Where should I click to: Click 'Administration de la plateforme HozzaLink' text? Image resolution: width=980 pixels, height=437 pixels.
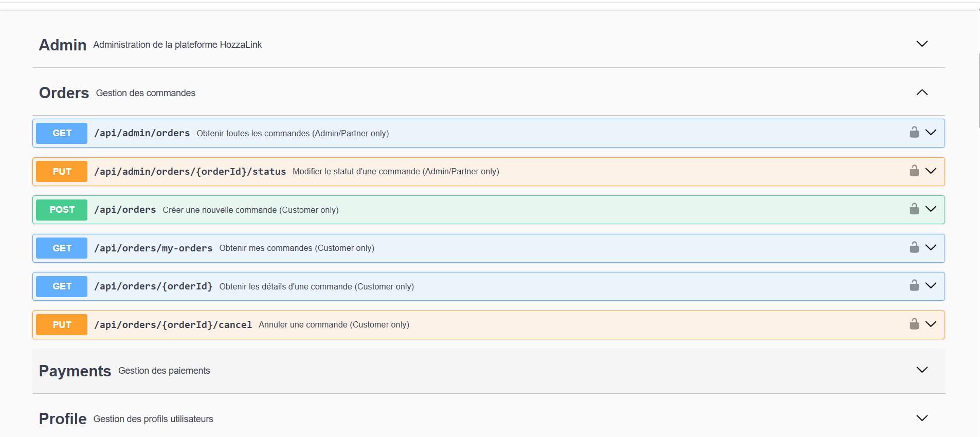click(177, 45)
